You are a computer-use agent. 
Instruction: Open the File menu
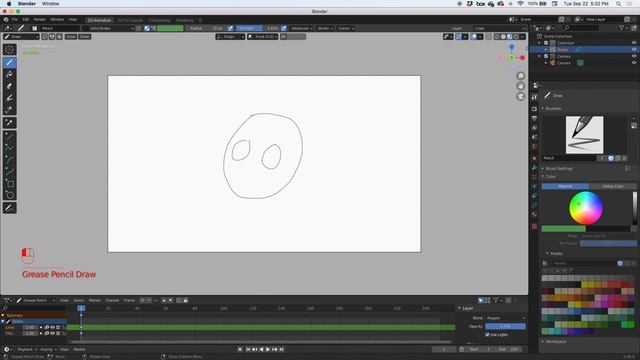click(x=15, y=20)
